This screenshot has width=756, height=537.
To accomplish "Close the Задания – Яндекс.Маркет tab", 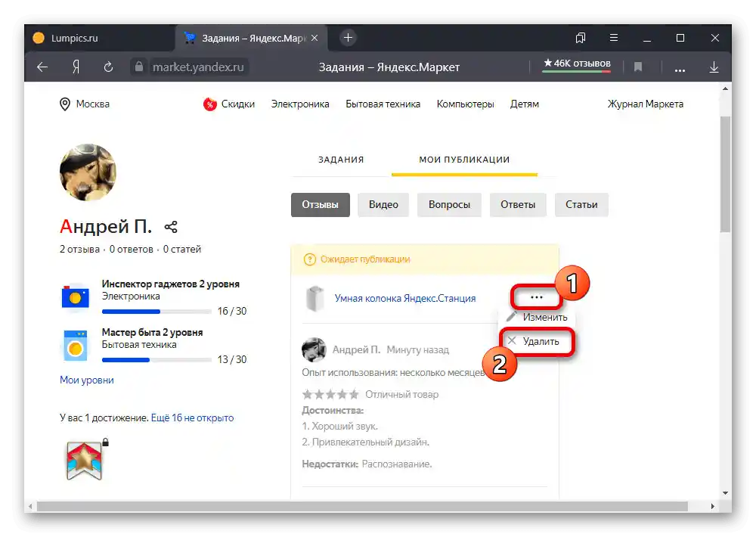I will pos(314,38).
